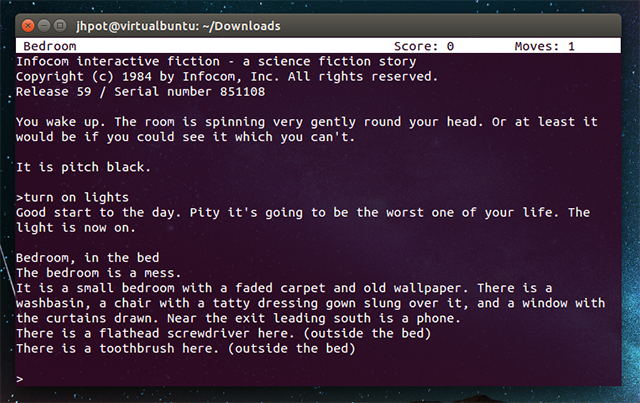Minimize the terminal window
The image size is (640, 403).
click(x=46, y=24)
